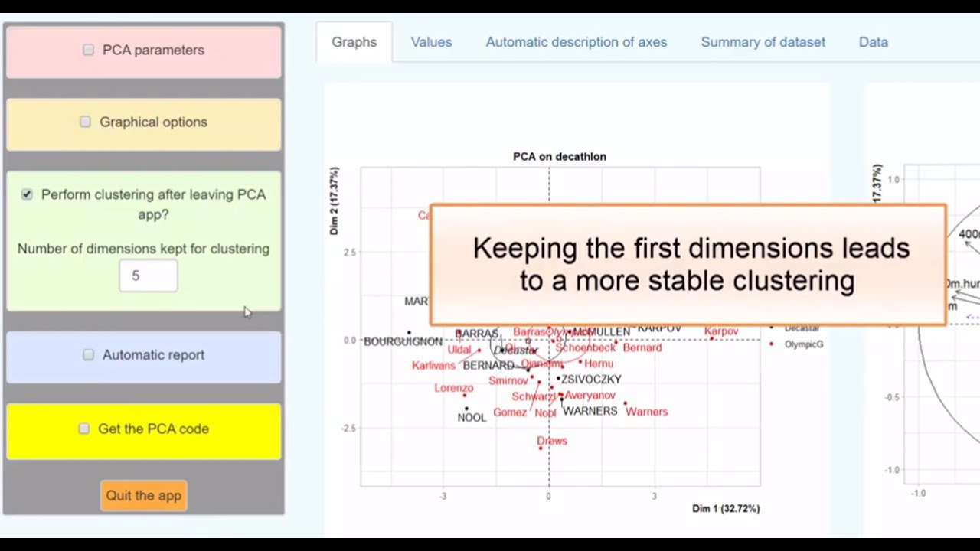Switch to the Graphs tab
This screenshot has height=551, width=980.
click(x=354, y=42)
